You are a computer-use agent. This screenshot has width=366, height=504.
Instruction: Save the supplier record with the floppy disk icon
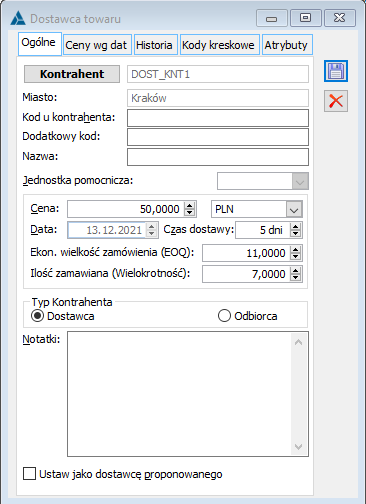click(336, 71)
